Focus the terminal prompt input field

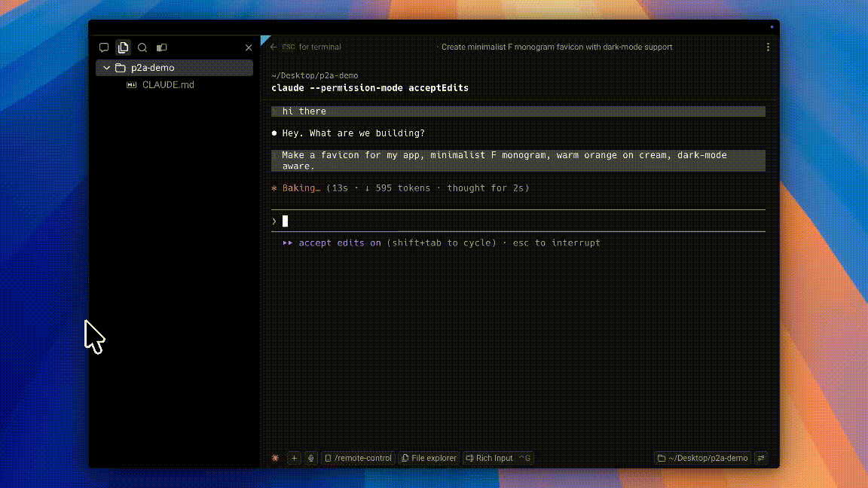(x=518, y=221)
